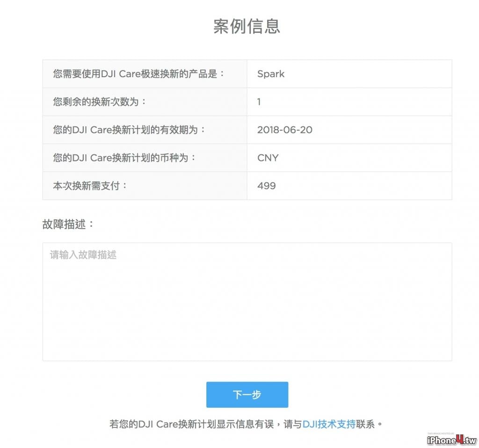The image size is (479, 448).
Task: Click the 您的DJI Care换新计划的有效期为 label
Action: [x=129, y=130]
